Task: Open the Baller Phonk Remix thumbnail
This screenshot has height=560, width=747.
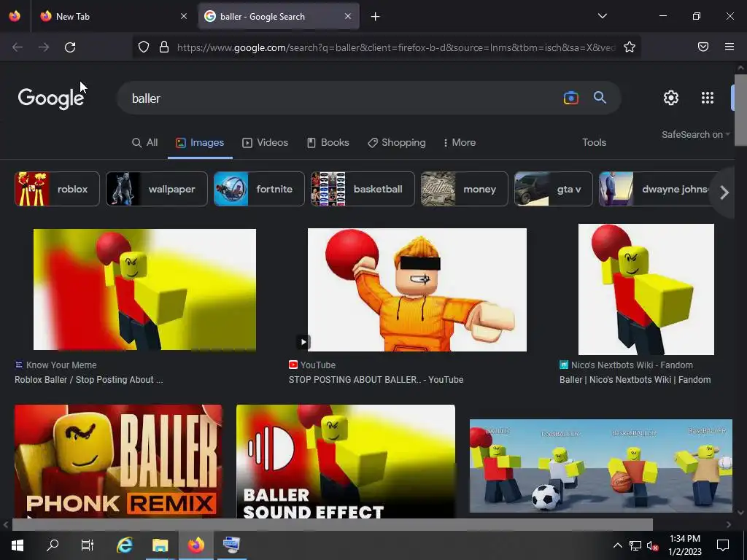Action: 118,461
